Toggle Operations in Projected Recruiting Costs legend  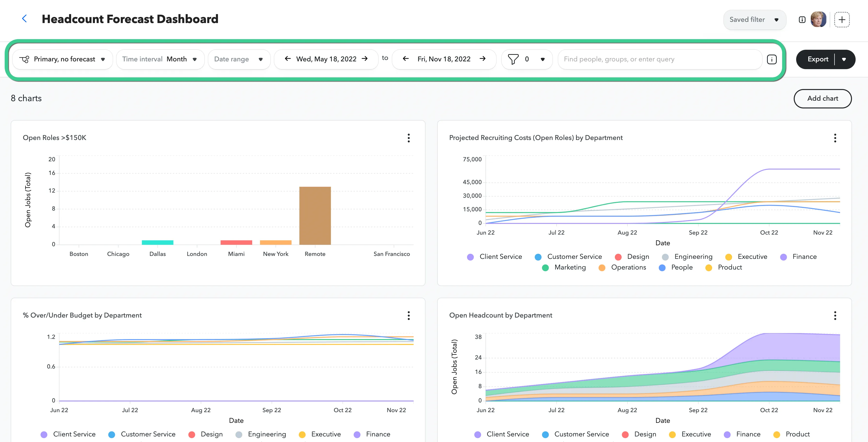tap(622, 268)
